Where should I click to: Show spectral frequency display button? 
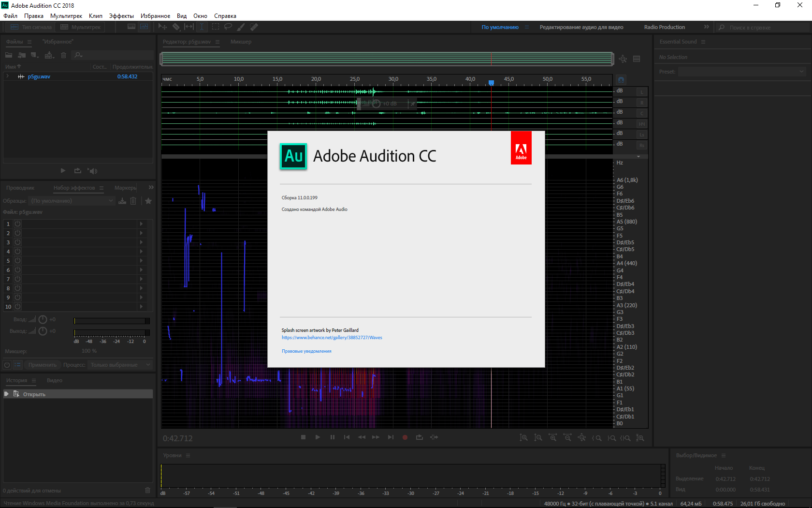[x=131, y=27]
